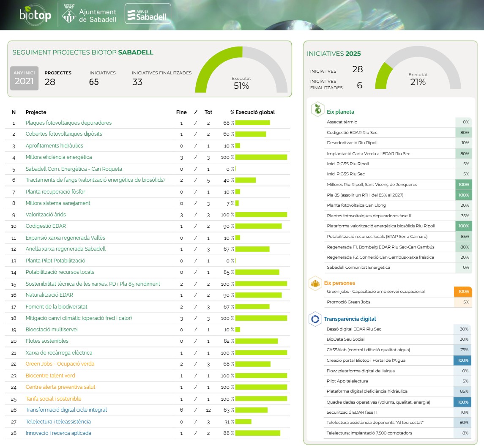Open Transformació digital cicle integral project
The height and width of the screenshot is (448, 484).
point(66,410)
